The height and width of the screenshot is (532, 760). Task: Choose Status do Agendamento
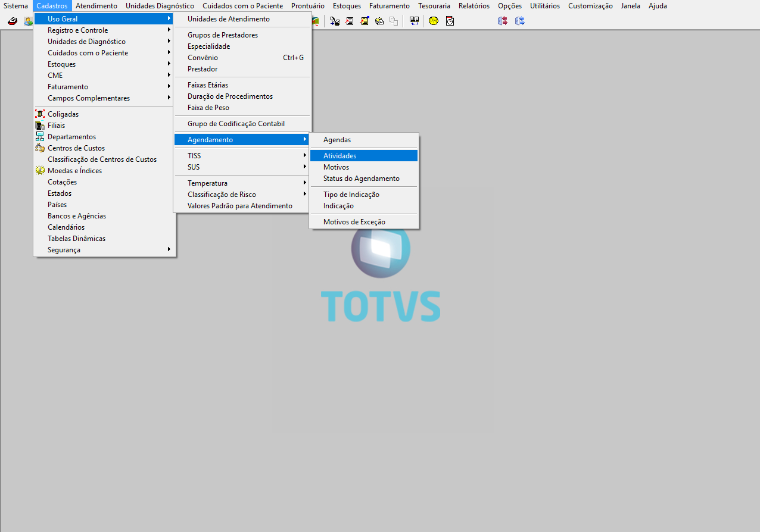[x=364, y=179]
